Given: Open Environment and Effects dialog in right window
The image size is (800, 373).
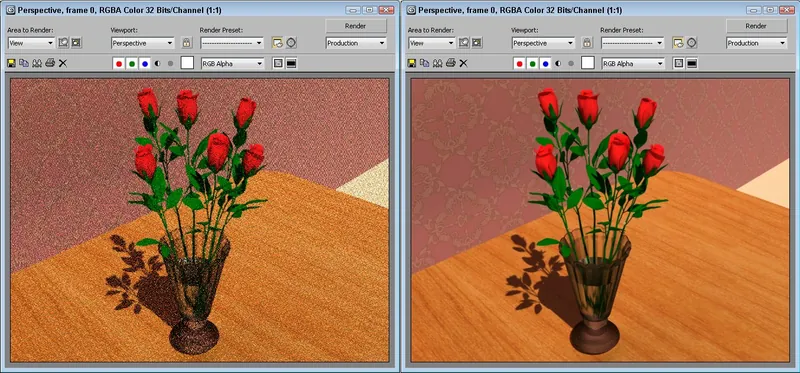Looking at the screenshot, I should click(x=691, y=43).
